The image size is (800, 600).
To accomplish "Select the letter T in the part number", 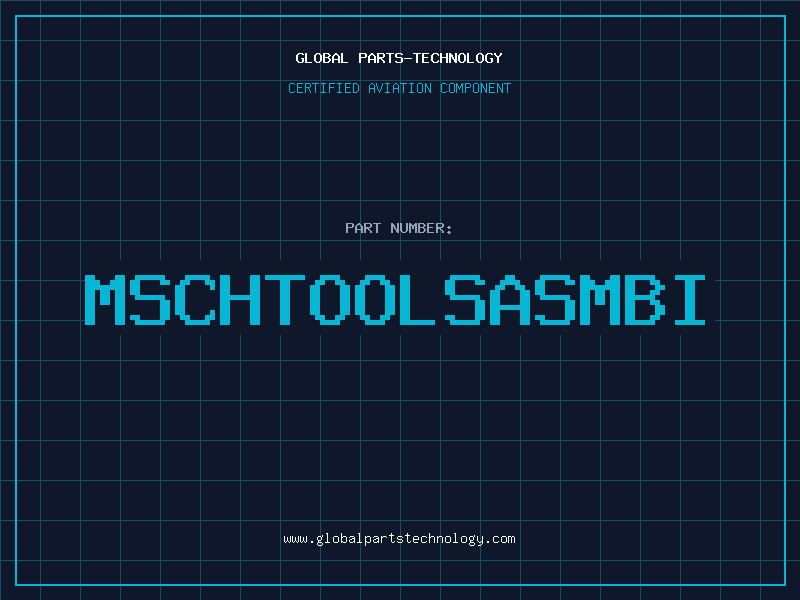I will click(x=285, y=300).
